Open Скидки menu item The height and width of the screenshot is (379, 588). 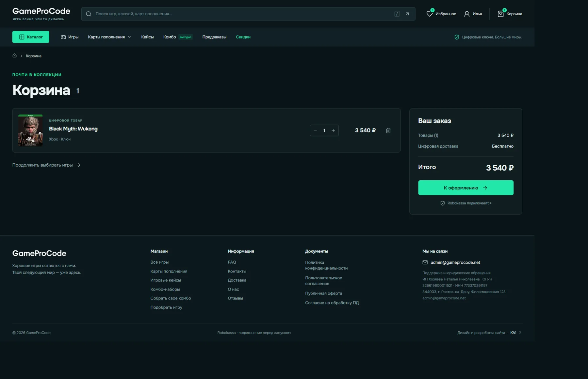(243, 37)
